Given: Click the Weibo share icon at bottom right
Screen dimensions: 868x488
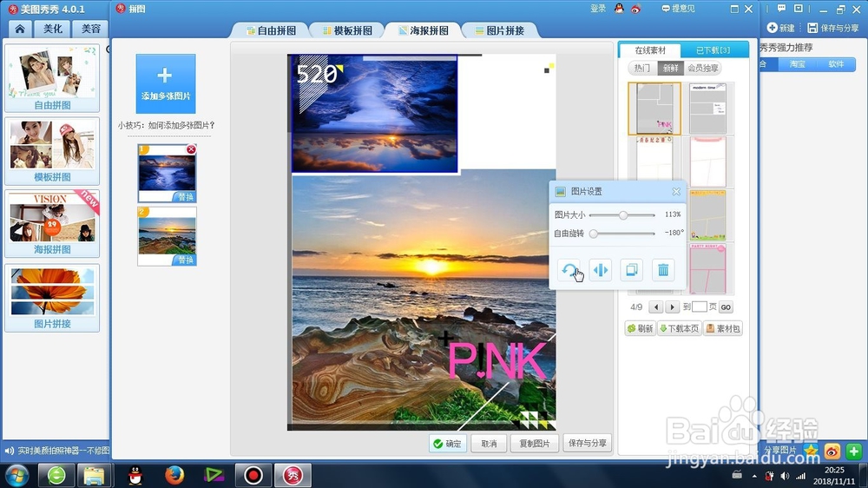Looking at the screenshot, I should [832, 452].
